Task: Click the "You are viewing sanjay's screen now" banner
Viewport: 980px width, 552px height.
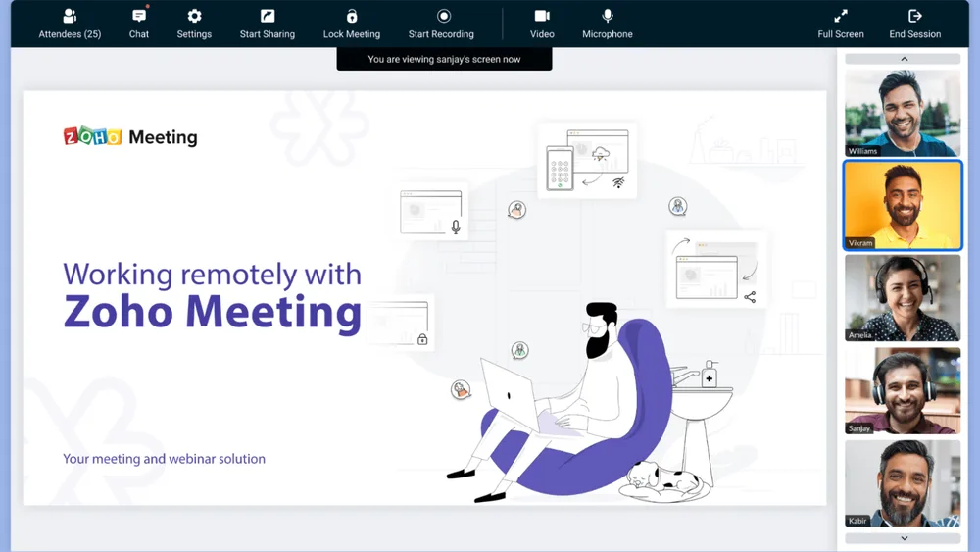Action: click(x=444, y=59)
